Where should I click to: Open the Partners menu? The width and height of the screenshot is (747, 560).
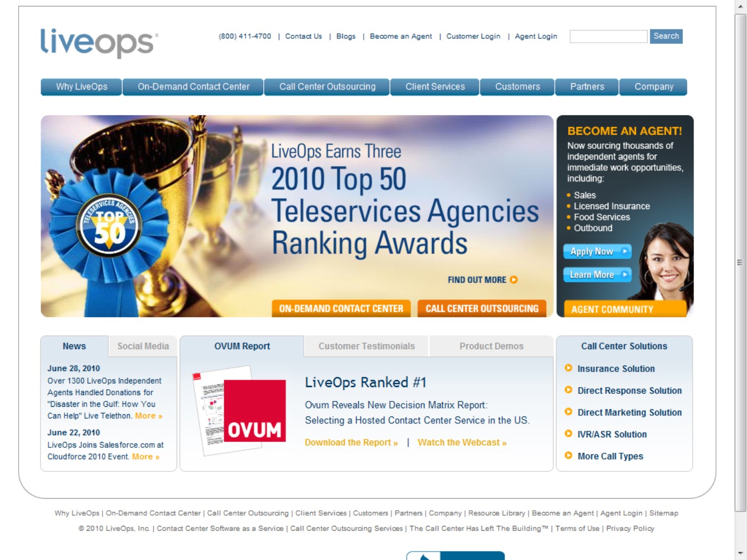pos(587,87)
